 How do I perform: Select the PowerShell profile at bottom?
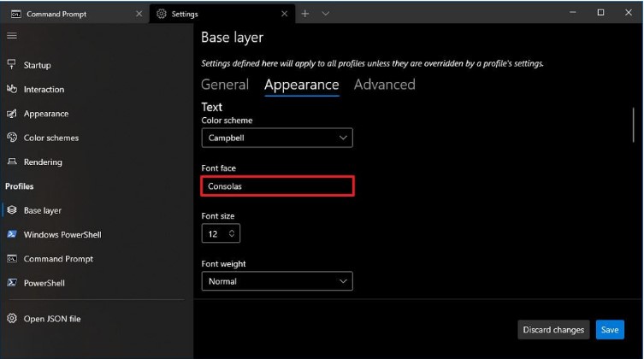(44, 282)
